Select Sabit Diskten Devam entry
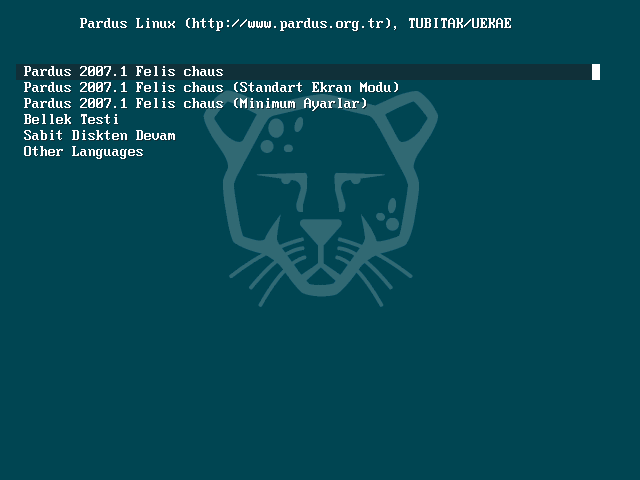The width and height of the screenshot is (640, 480). coord(99,136)
